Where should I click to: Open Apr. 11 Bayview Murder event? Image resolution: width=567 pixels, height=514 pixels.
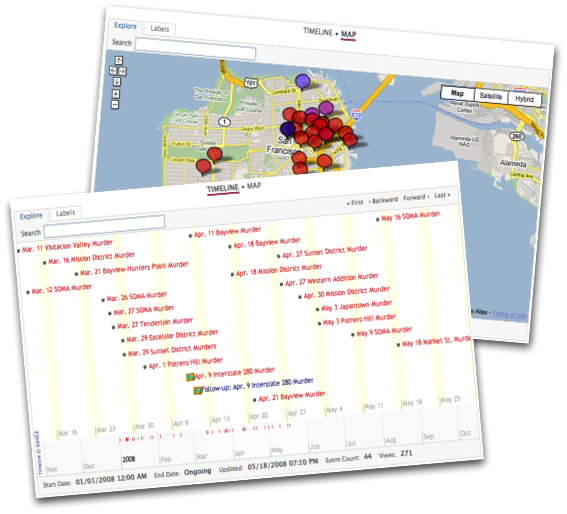[227, 232]
